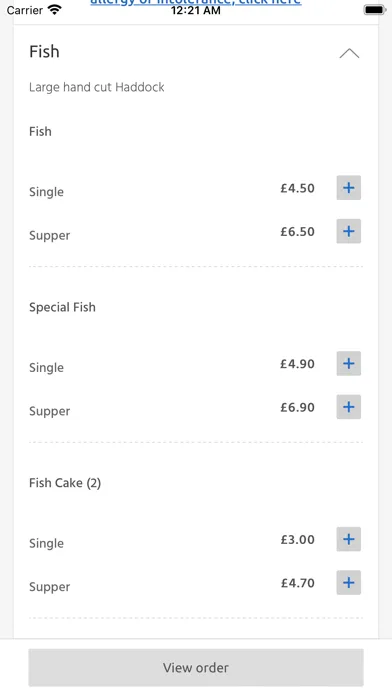Tap the Carrier text in status bar
Image resolution: width=392 pixels, height=696 pixels.
(25, 10)
